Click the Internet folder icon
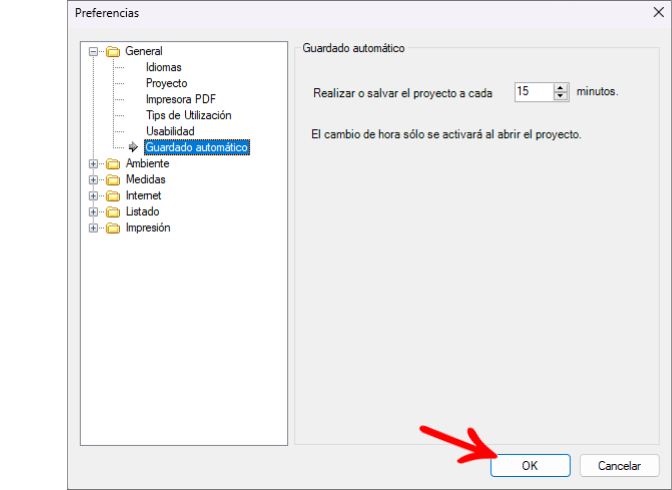Viewport: 672px width, 490px height. [113, 196]
